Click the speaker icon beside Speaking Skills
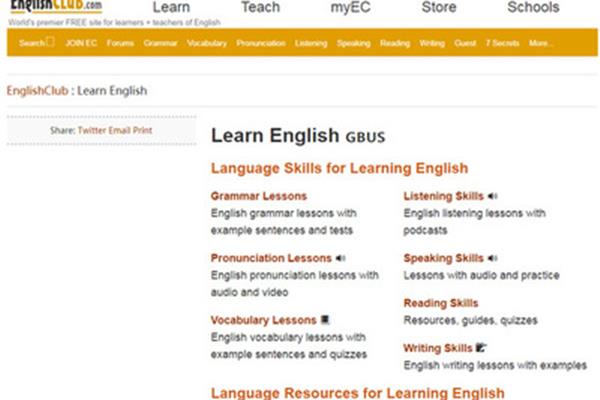This screenshot has width=600, height=400. [x=492, y=258]
